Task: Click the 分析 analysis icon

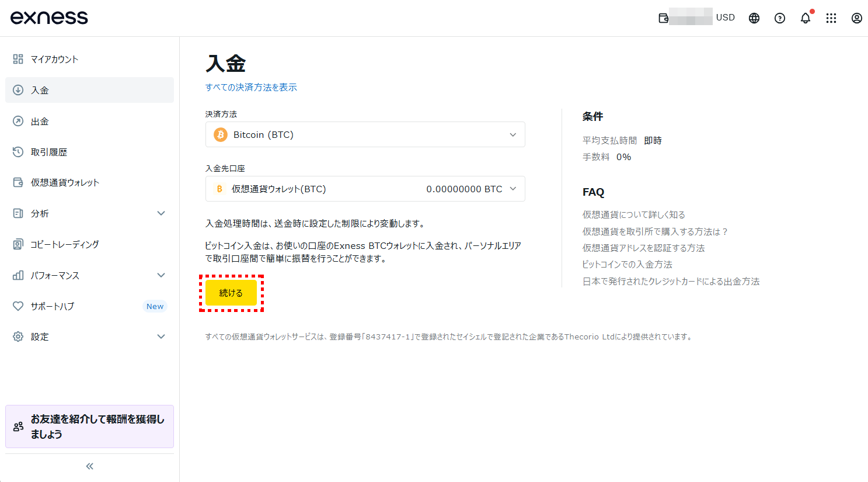Action: click(18, 213)
